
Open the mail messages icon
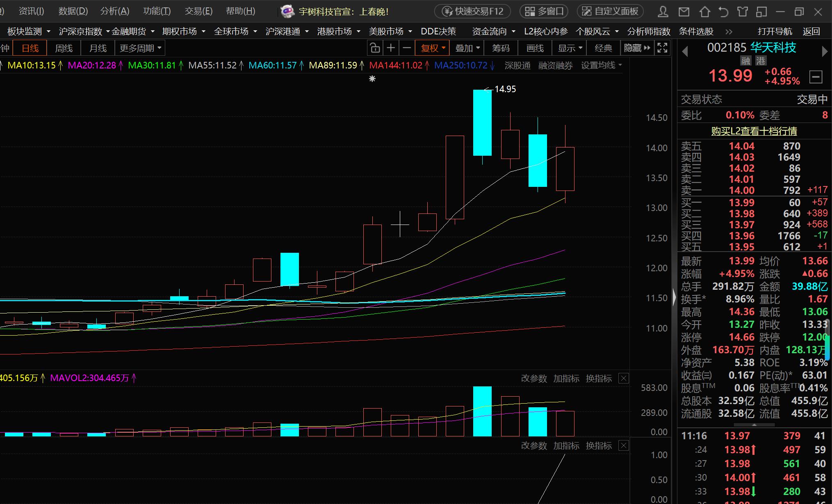pyautogui.click(x=684, y=12)
